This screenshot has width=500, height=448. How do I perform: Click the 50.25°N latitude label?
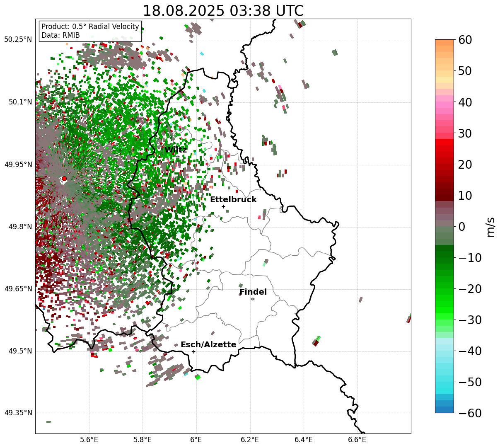tap(18, 40)
